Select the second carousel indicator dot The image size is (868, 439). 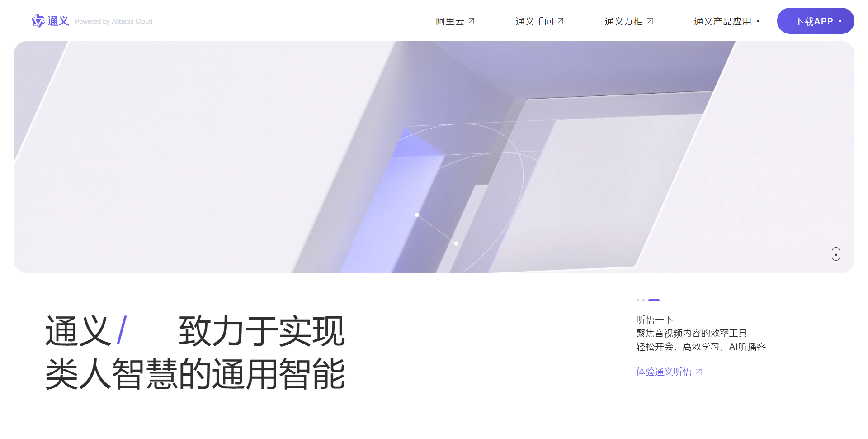pos(643,300)
